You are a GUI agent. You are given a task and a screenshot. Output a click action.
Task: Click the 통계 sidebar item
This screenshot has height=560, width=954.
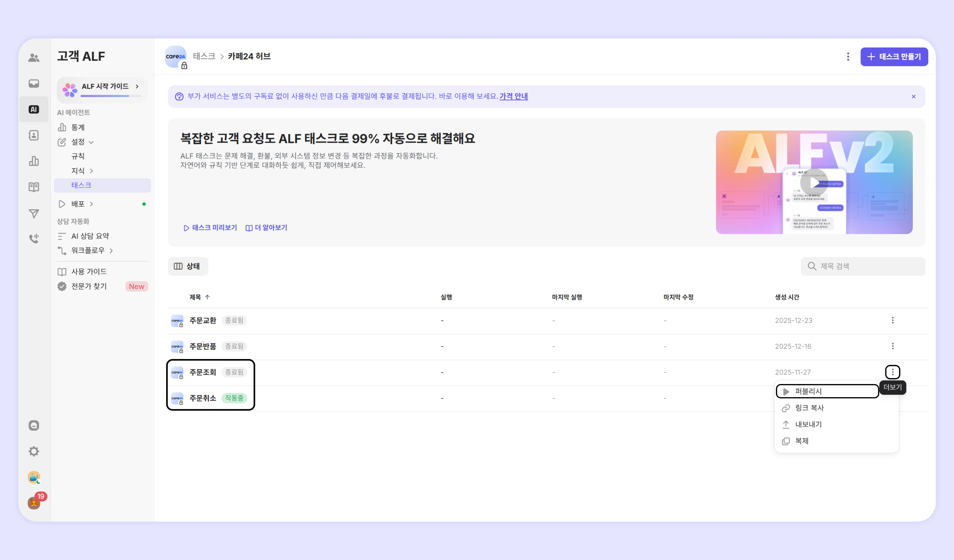pyautogui.click(x=78, y=127)
